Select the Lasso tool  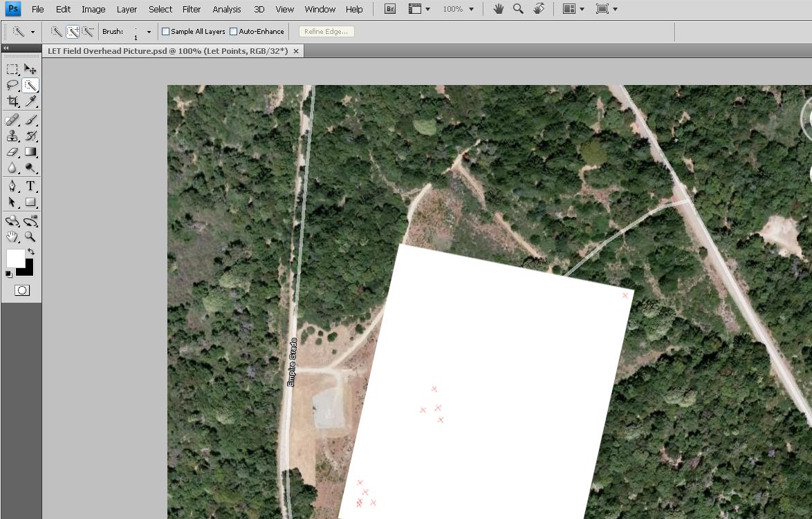click(12, 86)
